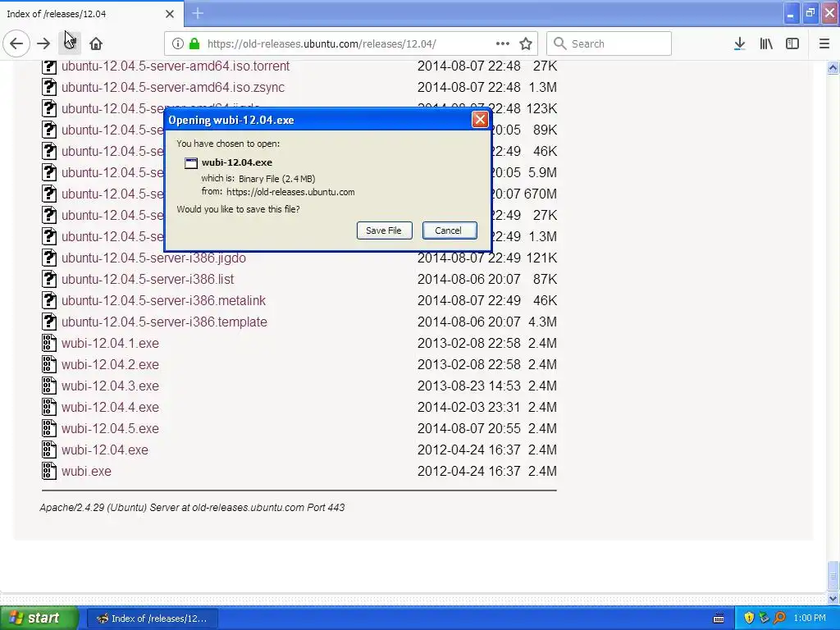840x630 pixels.
Task: Cancel the download dialog
Action: [x=449, y=231]
